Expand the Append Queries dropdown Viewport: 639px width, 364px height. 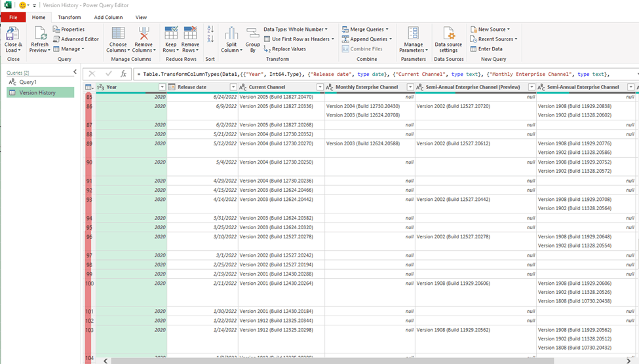(x=391, y=39)
